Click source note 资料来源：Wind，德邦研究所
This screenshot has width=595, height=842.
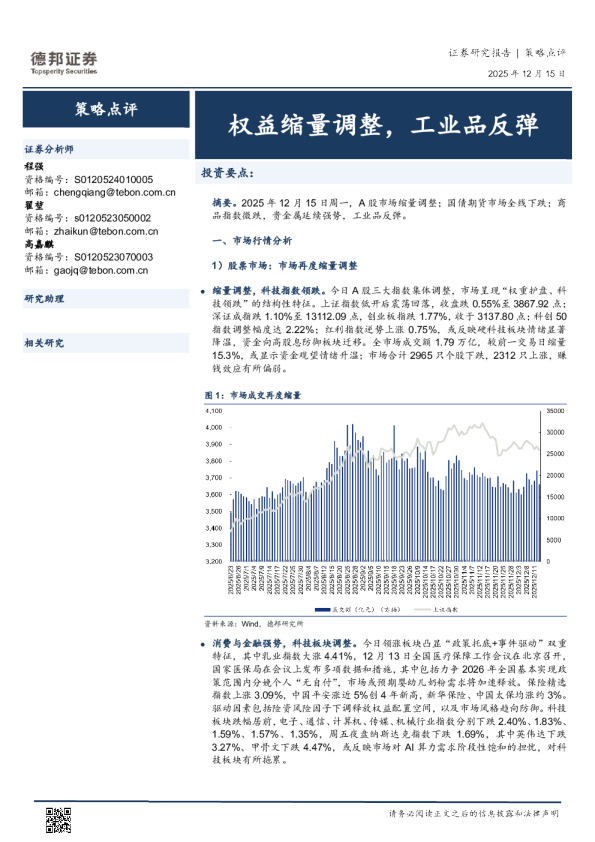click(x=253, y=624)
